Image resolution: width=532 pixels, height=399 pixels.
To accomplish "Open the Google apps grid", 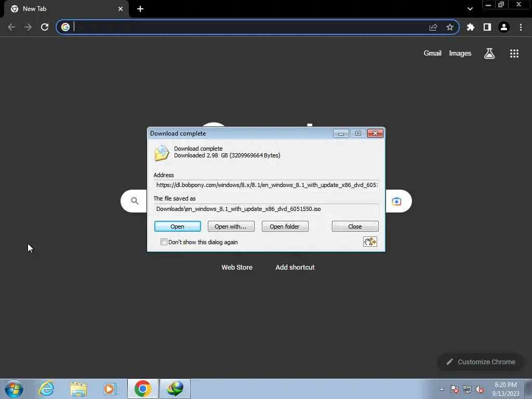I will click(514, 54).
